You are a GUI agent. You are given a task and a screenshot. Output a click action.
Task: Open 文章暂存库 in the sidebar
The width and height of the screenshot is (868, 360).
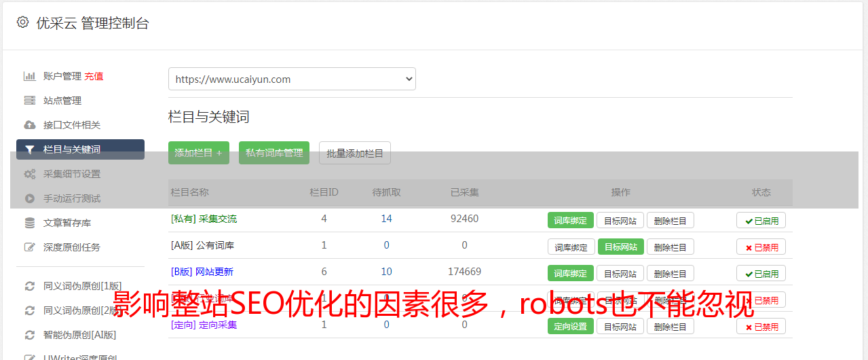pyautogui.click(x=67, y=223)
